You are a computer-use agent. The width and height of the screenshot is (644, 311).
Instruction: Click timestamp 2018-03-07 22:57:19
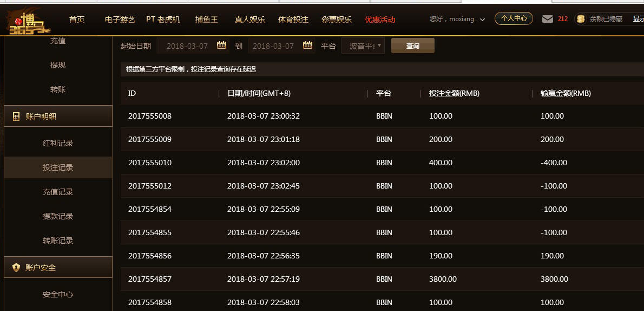point(263,279)
